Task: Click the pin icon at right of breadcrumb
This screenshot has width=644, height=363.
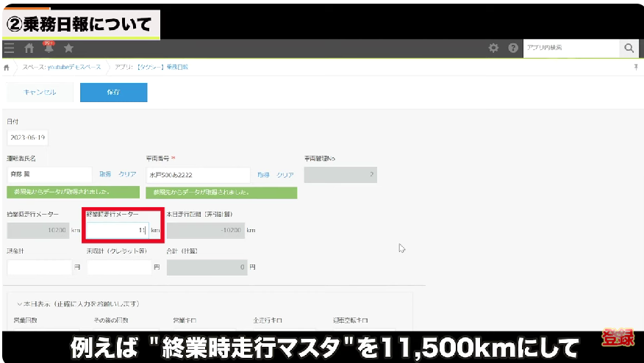Action: 635,67
